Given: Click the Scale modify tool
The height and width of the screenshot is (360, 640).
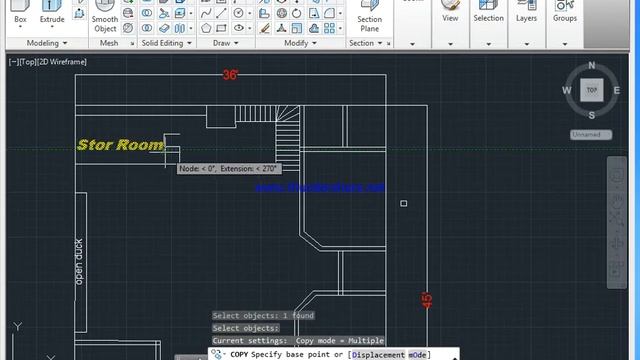Looking at the screenshot, I should pyautogui.click(x=297, y=28).
